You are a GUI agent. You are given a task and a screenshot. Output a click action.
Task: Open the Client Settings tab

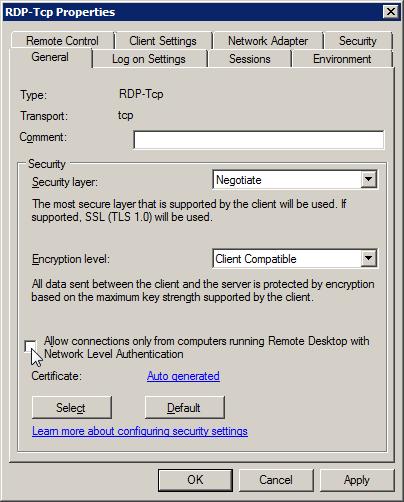pos(163,41)
